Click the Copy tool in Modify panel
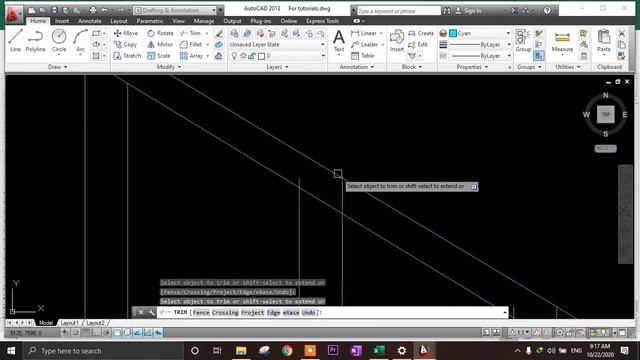The image size is (640, 360). (125, 44)
